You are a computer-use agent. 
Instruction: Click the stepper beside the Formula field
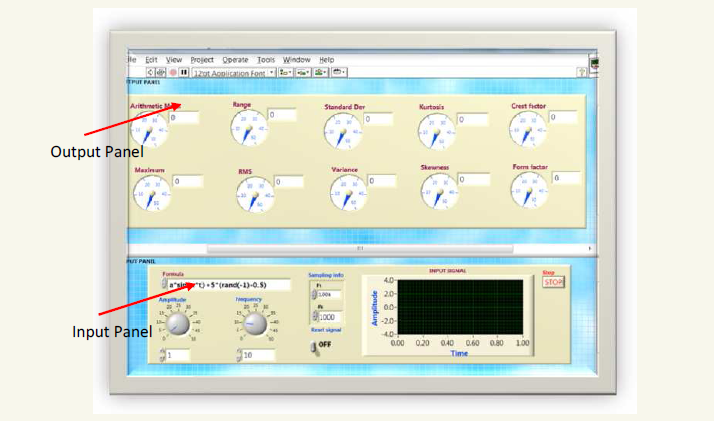(x=164, y=284)
